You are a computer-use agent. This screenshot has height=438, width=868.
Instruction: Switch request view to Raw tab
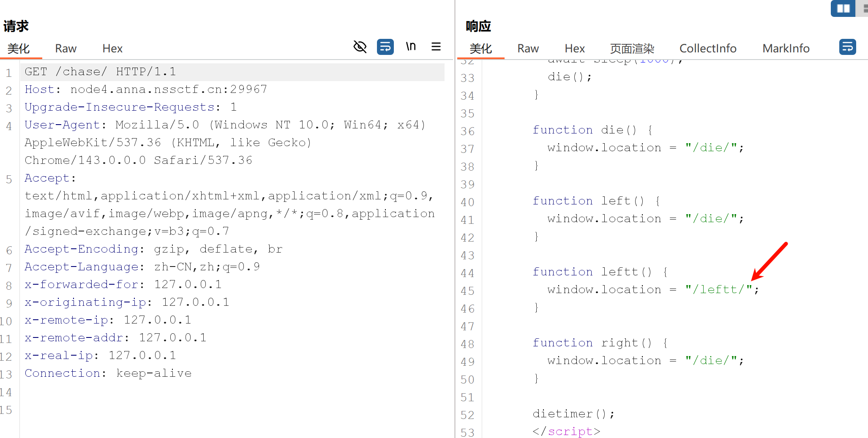tap(66, 49)
